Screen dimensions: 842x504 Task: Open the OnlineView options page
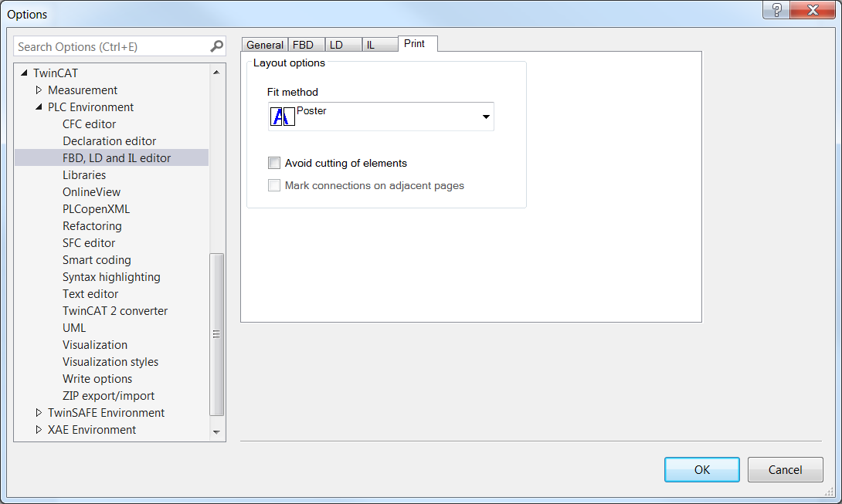(91, 191)
